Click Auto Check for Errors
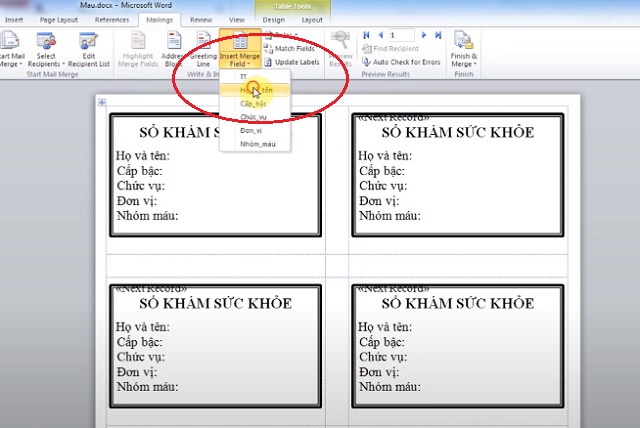The width and height of the screenshot is (640, 428). click(x=401, y=62)
